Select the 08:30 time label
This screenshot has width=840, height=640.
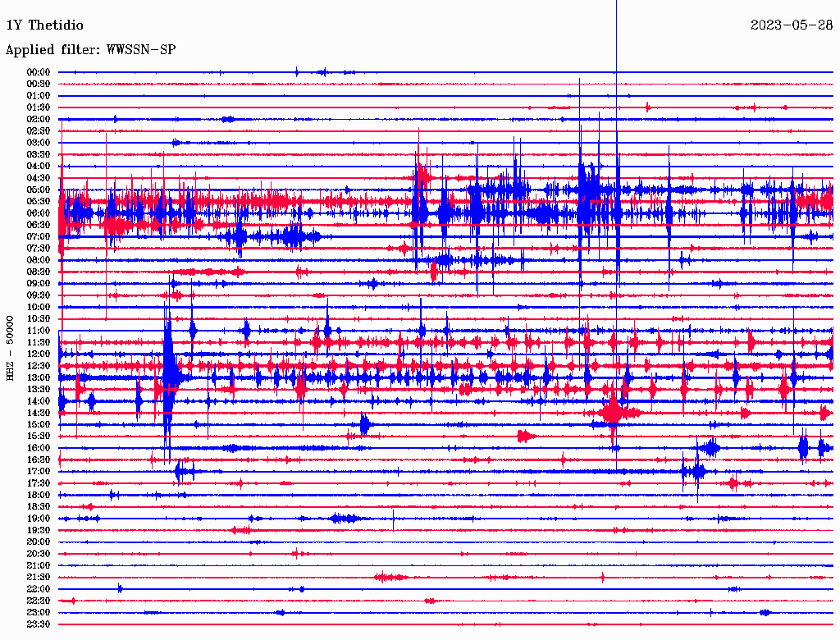coord(39,272)
